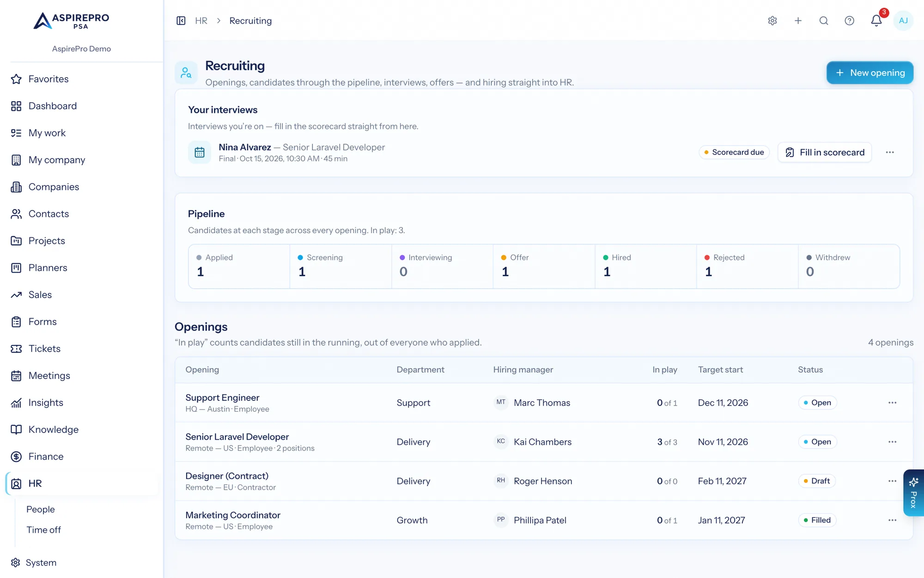This screenshot has height=578, width=924.
Task: Click the Fill in scorecard button
Action: (x=825, y=152)
